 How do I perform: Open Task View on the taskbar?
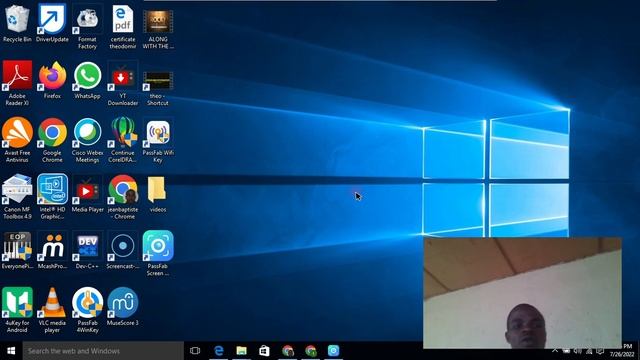195,351
